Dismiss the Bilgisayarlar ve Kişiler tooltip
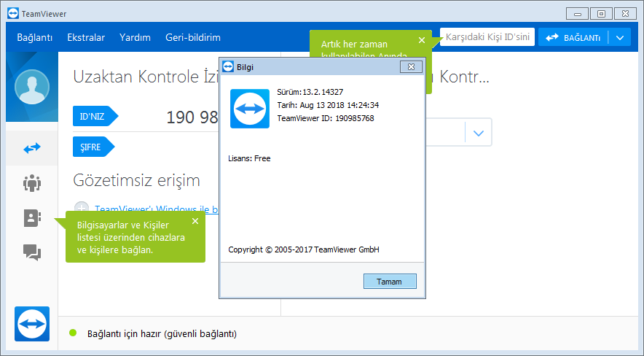 tap(195, 221)
